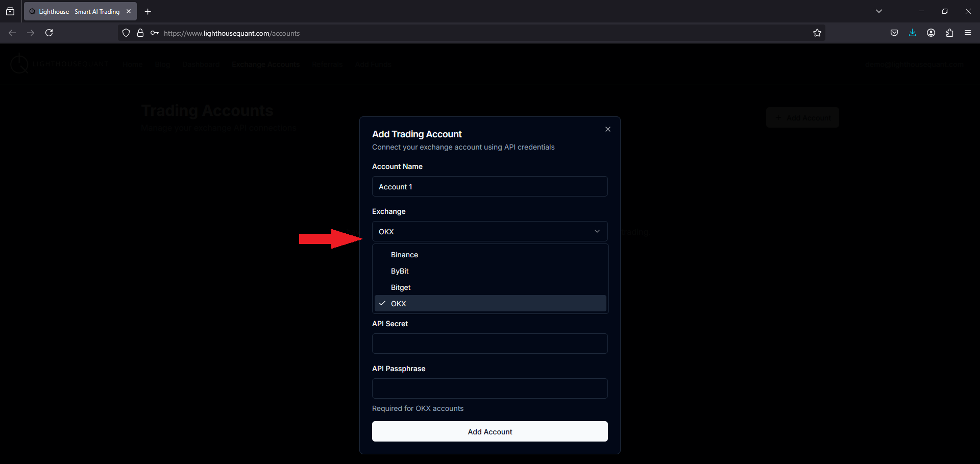Click the API Secret input field
The height and width of the screenshot is (464, 980).
pos(490,344)
